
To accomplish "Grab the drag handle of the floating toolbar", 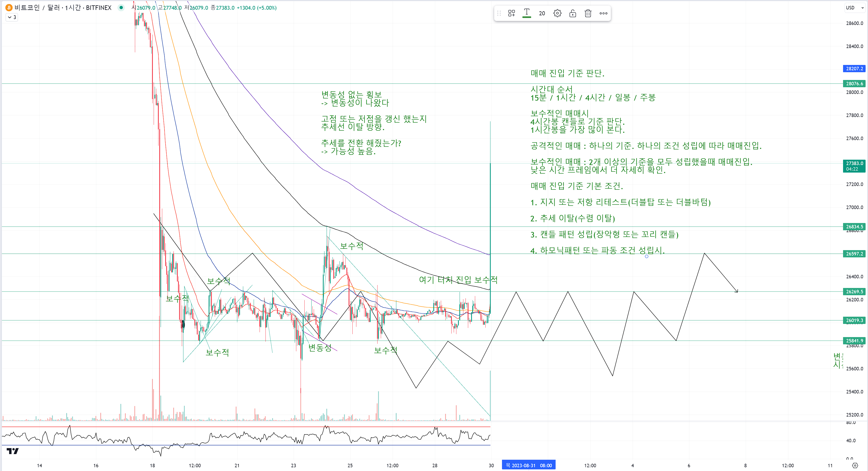I will point(499,13).
